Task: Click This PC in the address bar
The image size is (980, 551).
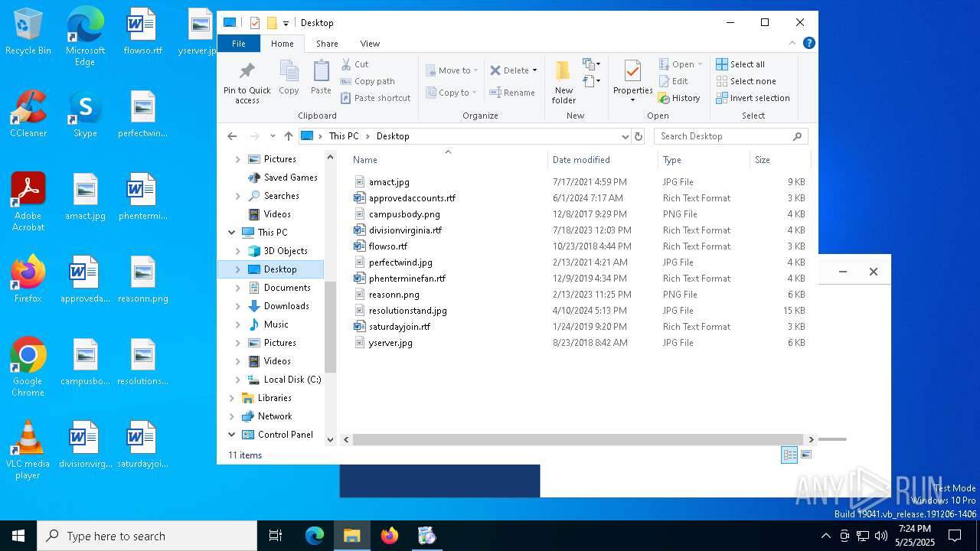Action: coord(344,136)
